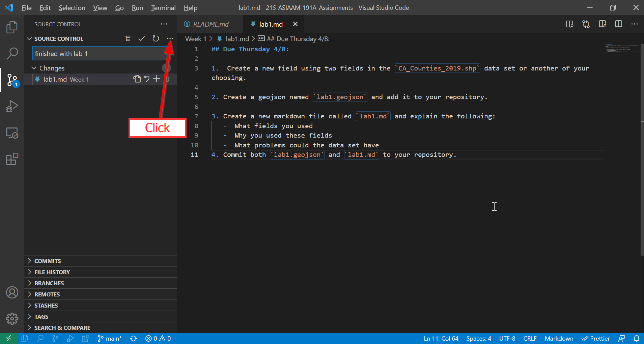Refresh the source control panel

pyautogui.click(x=156, y=39)
